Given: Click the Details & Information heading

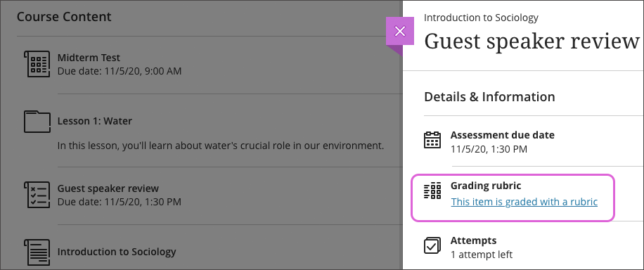Looking at the screenshot, I should 489,96.
